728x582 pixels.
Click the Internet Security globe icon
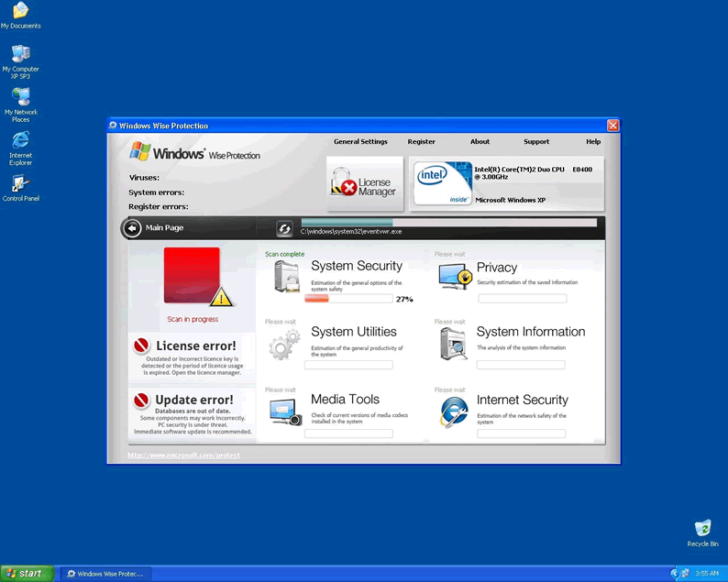(x=454, y=412)
